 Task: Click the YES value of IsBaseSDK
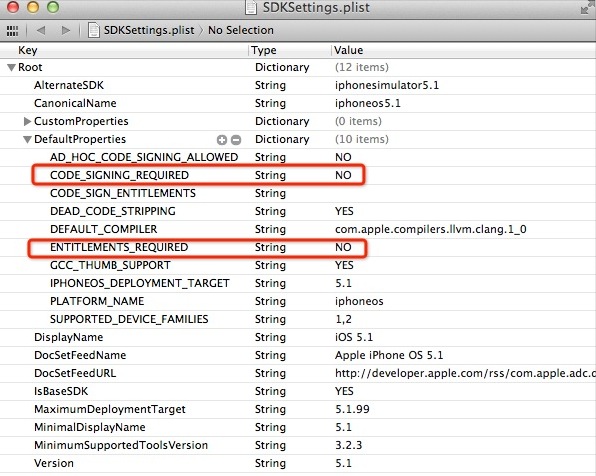(344, 391)
